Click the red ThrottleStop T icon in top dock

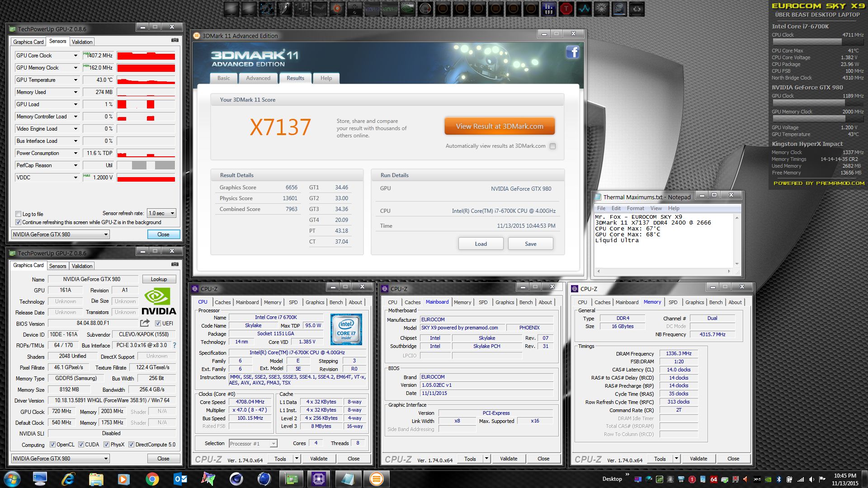tap(566, 9)
